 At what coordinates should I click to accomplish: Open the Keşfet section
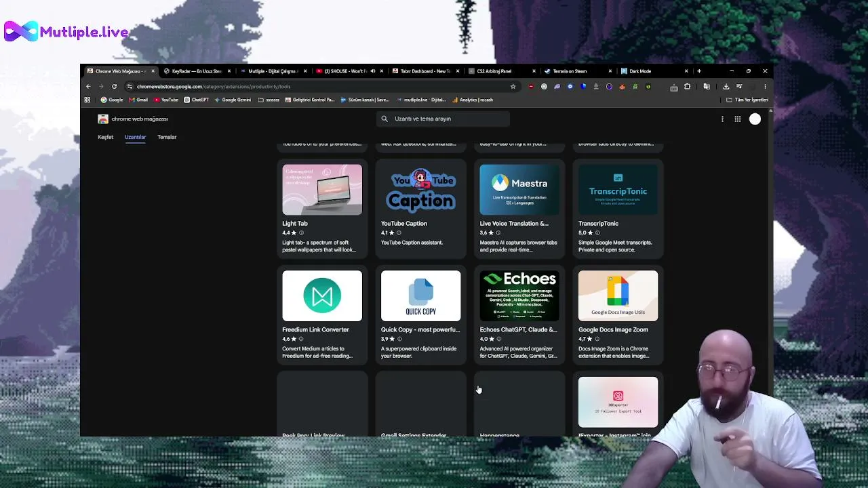pyautogui.click(x=105, y=137)
